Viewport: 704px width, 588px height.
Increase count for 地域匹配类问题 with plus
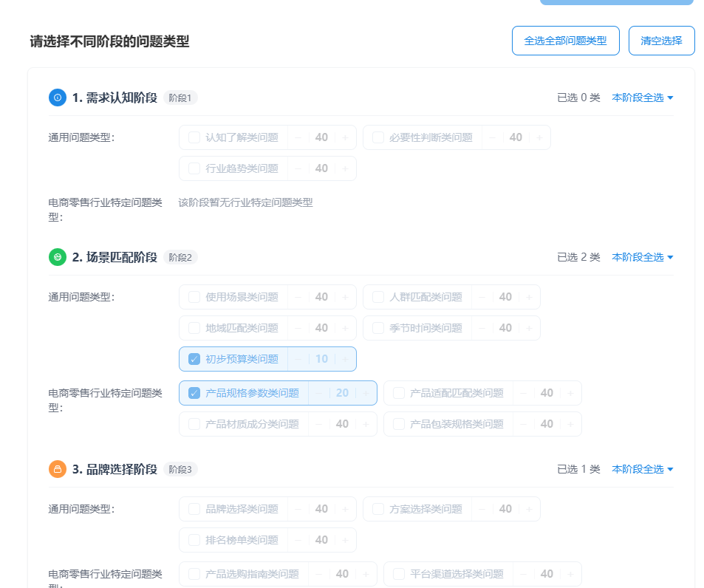(x=345, y=328)
